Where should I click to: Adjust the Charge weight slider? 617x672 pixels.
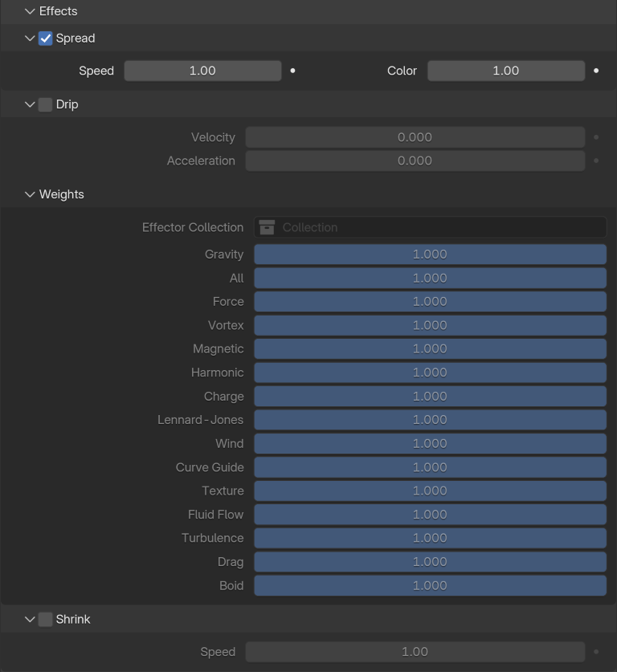point(430,397)
